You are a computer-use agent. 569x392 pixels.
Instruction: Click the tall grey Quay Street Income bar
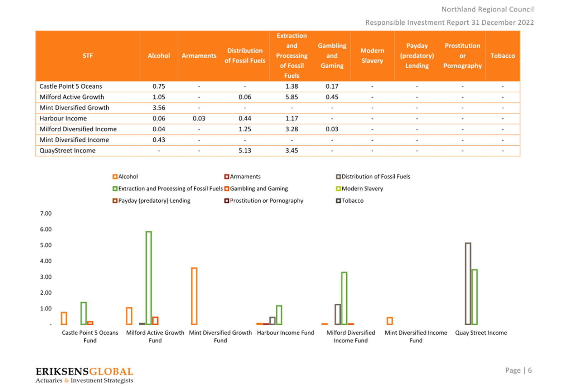point(468,284)
